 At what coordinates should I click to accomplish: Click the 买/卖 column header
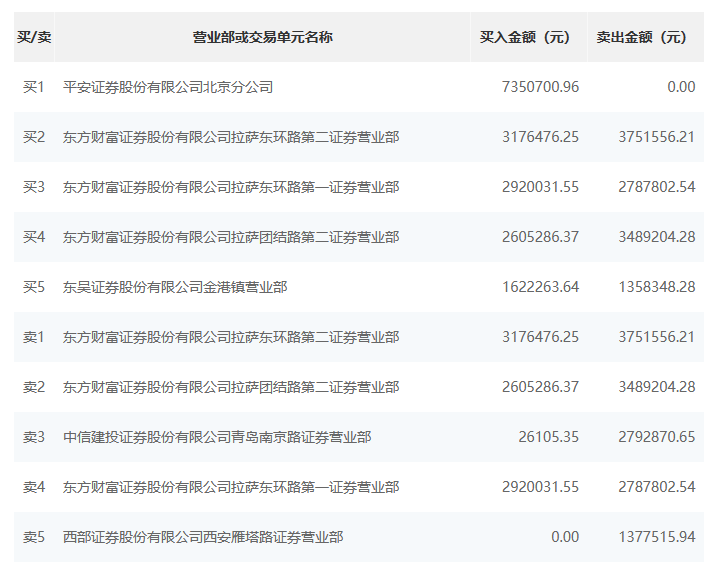pos(34,37)
